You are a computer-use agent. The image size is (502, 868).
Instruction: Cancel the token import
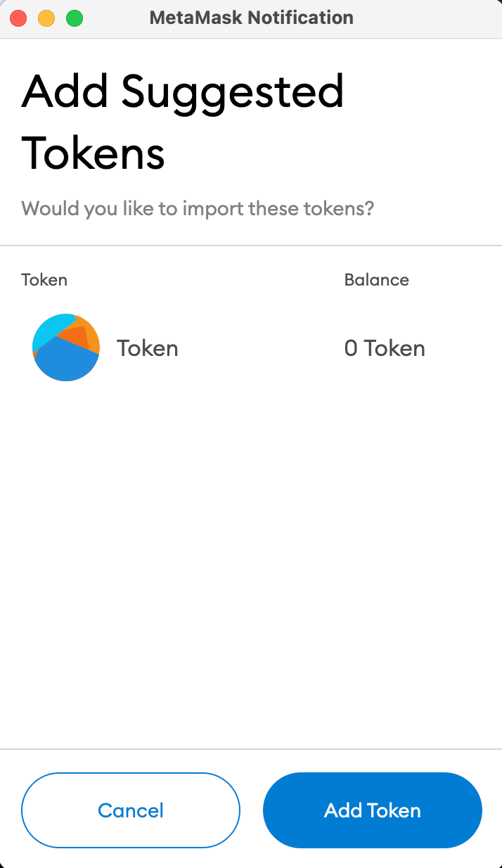pyautogui.click(x=131, y=810)
